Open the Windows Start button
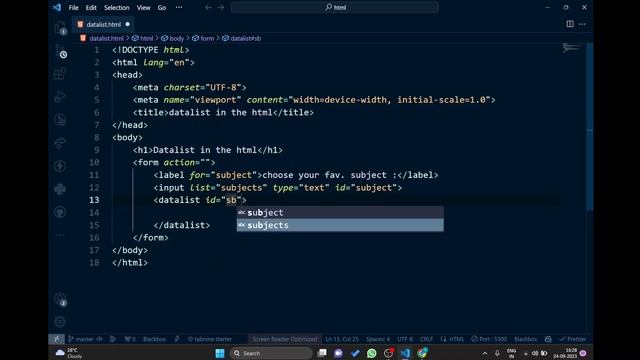 (220, 353)
